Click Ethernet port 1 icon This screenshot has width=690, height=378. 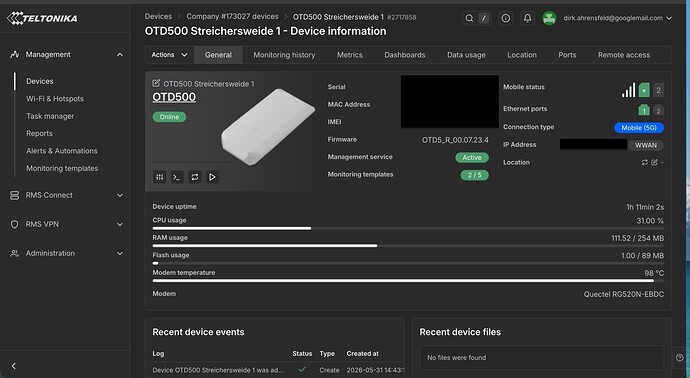click(644, 110)
